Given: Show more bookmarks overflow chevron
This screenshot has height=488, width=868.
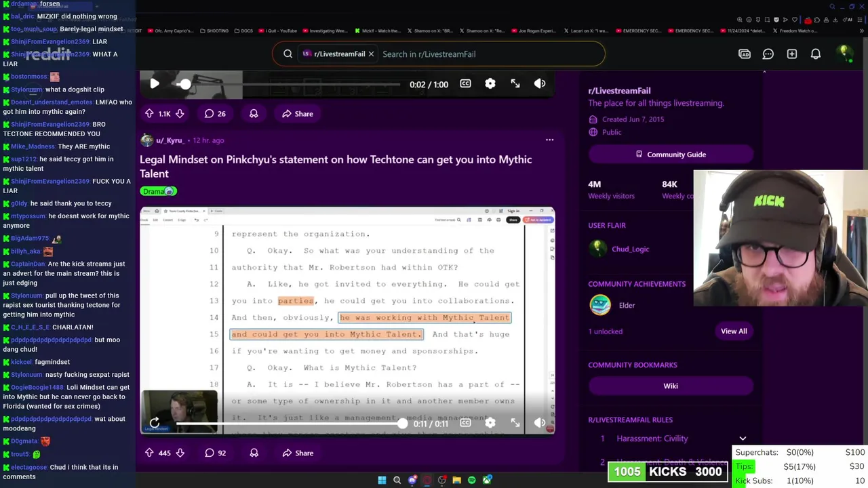Looking at the screenshot, I should point(861,30).
